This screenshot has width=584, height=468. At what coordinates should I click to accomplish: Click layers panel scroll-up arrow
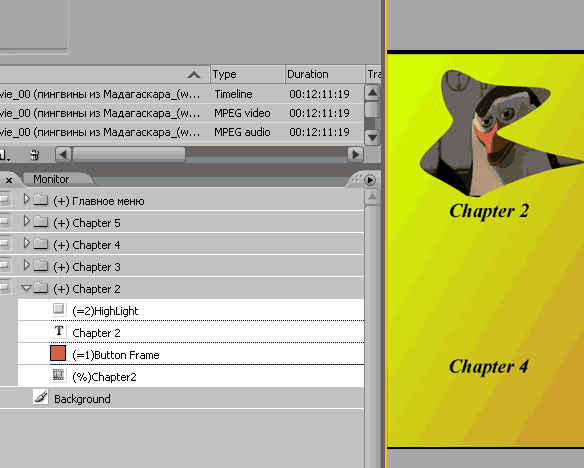372,197
